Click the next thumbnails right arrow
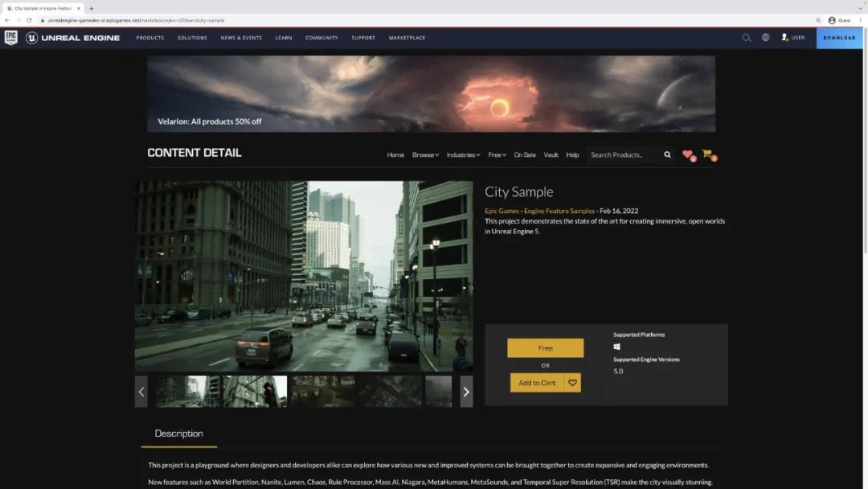 [466, 392]
